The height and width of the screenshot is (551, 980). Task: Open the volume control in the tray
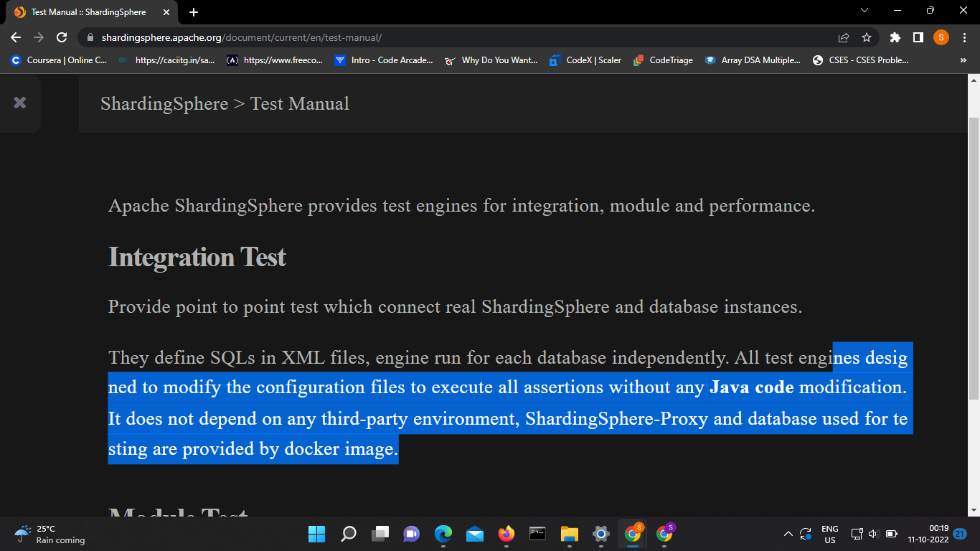point(873,534)
